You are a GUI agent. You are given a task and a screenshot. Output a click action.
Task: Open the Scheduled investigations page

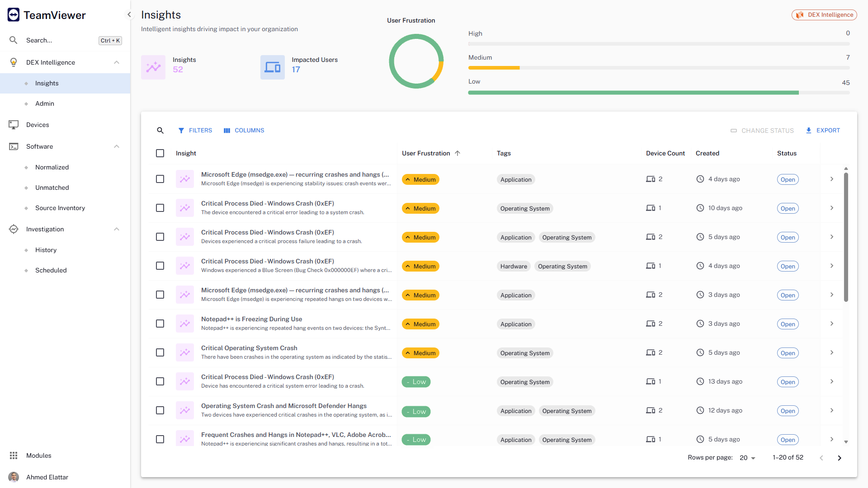(65, 270)
